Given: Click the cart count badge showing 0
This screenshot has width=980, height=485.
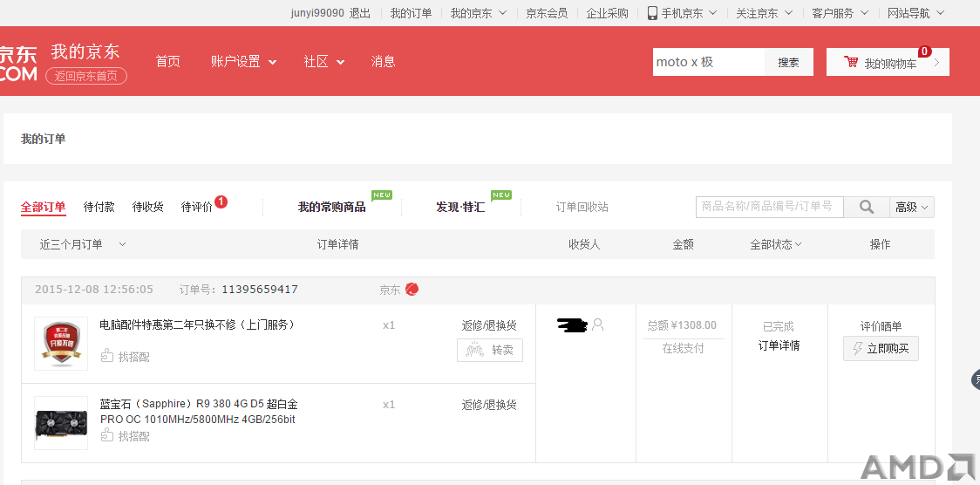Looking at the screenshot, I should [924, 51].
